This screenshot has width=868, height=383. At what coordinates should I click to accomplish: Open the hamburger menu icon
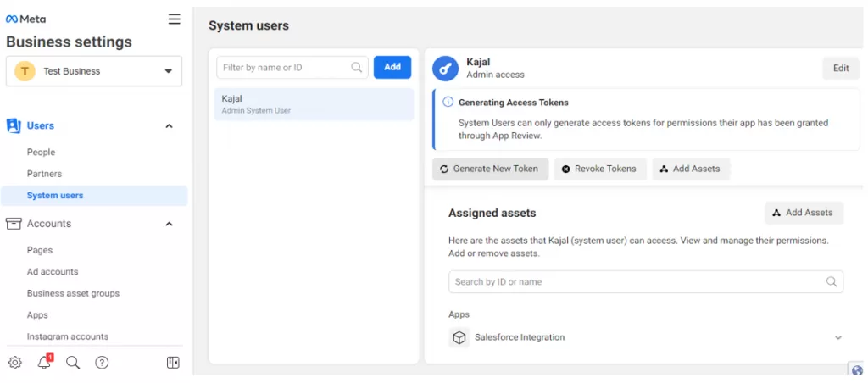coord(175,19)
